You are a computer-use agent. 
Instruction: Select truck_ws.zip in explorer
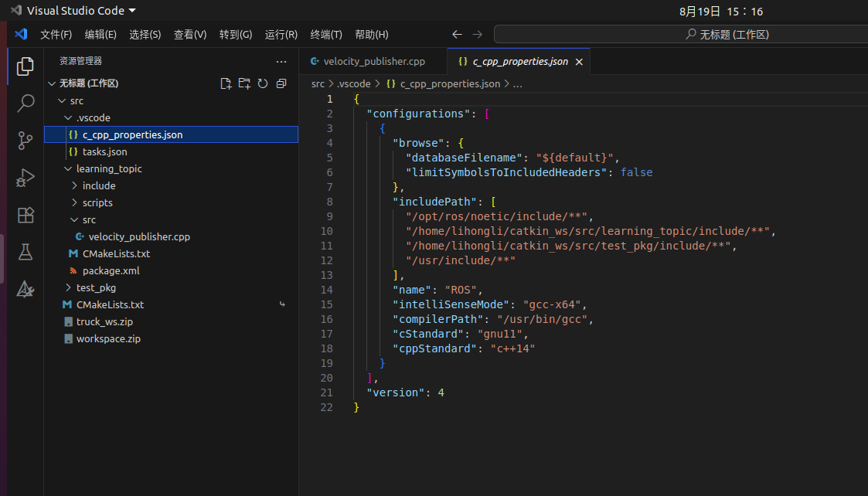point(171,321)
